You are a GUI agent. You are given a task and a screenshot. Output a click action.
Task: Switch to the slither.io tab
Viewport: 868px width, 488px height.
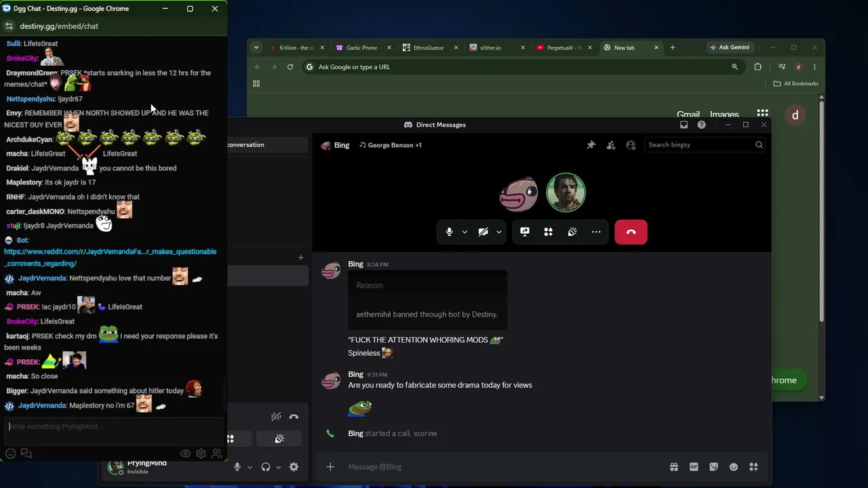pyautogui.click(x=496, y=47)
